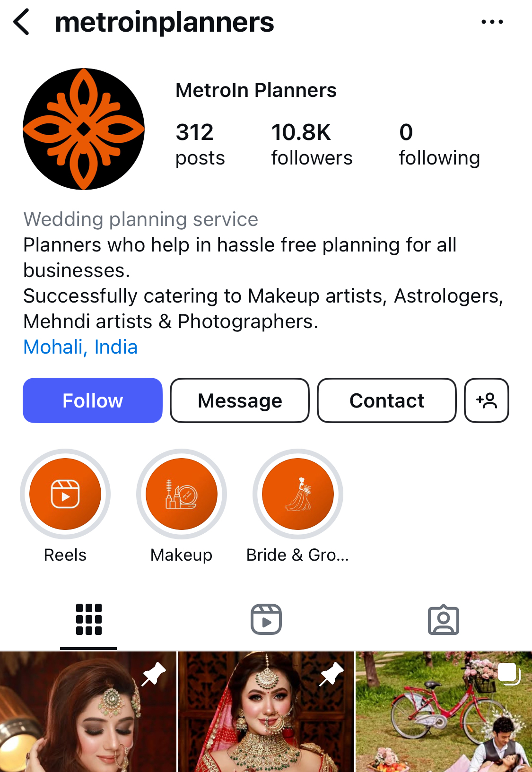This screenshot has width=532, height=772.
Task: Open the pinned red bridal post thumbnail
Action: click(x=266, y=711)
